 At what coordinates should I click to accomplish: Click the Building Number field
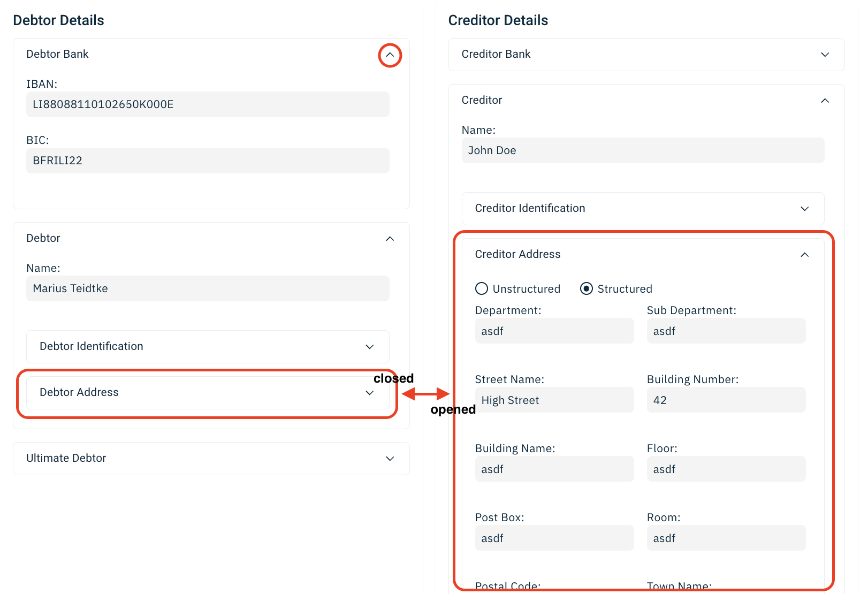tap(726, 400)
